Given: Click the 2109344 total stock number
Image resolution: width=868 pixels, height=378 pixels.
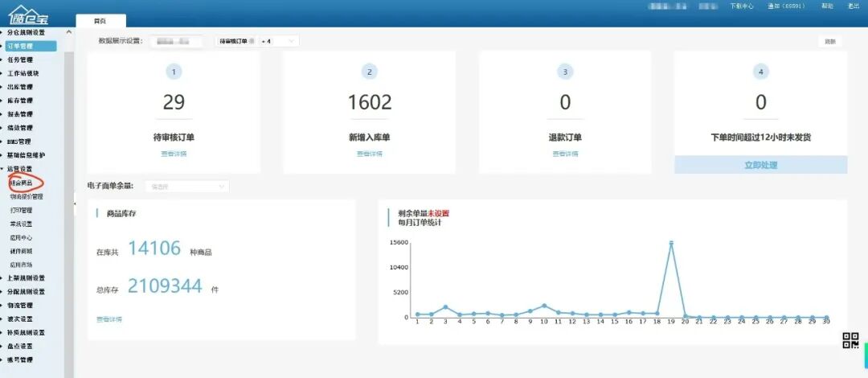Looking at the screenshot, I should pos(165,286).
